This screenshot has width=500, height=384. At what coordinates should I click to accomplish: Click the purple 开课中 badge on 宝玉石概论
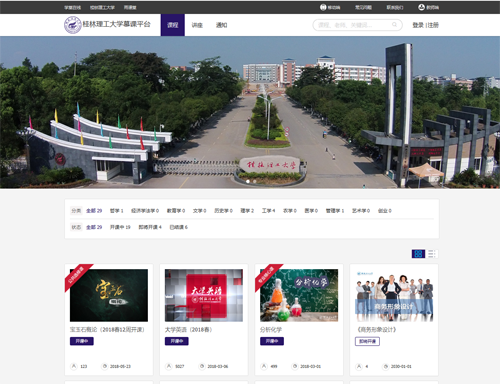(82, 341)
